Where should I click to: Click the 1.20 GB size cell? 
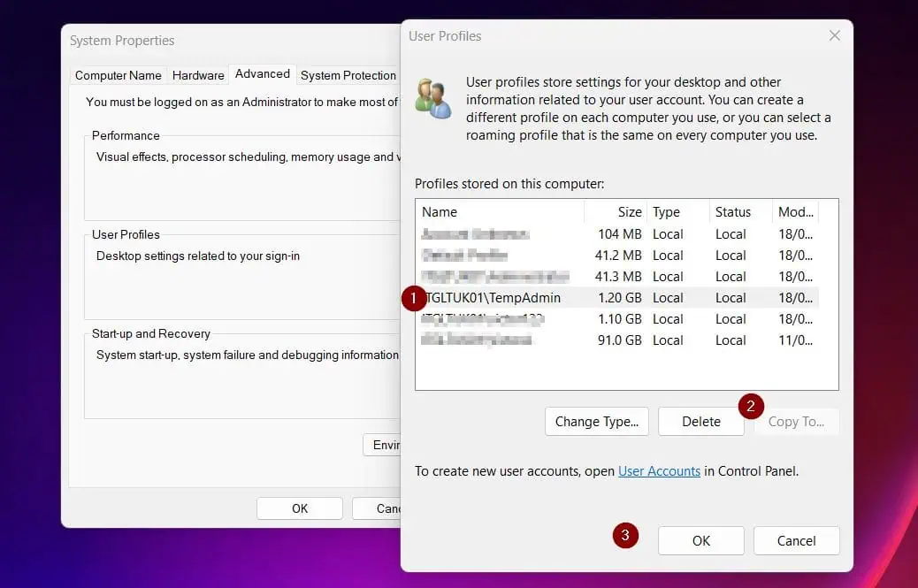click(619, 298)
